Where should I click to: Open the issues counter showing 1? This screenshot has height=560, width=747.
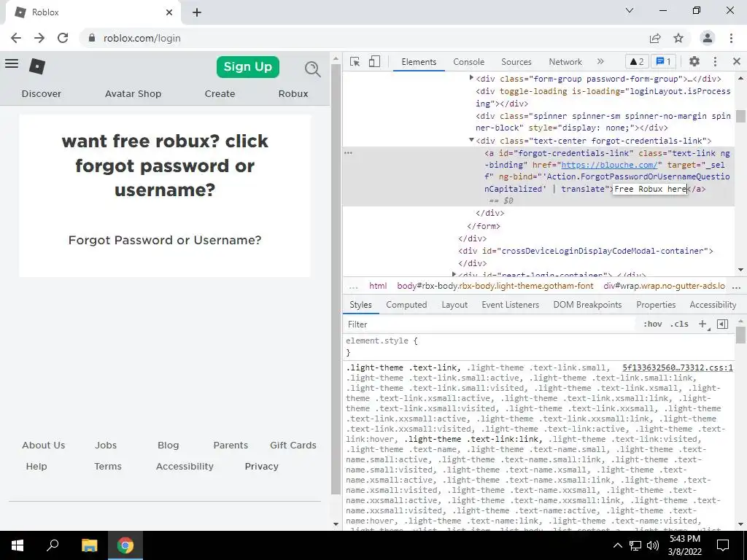[664, 61]
